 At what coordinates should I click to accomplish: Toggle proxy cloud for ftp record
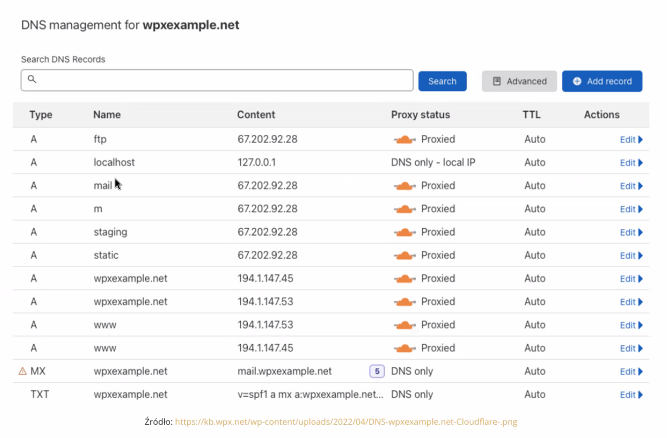tap(405, 139)
